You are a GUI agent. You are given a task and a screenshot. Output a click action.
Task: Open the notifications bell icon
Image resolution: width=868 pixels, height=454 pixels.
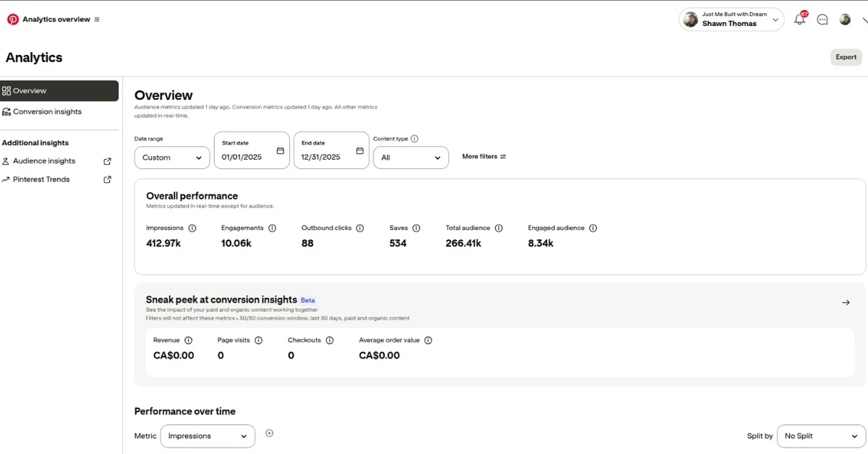coord(799,20)
